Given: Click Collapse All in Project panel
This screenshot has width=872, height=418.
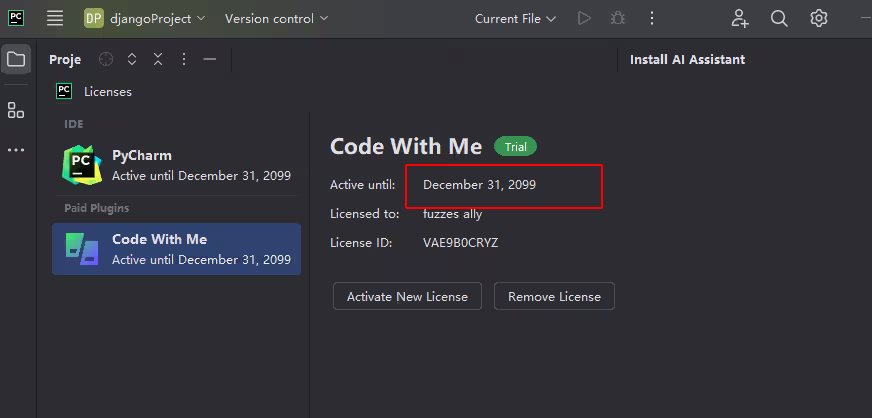Looking at the screenshot, I should click(x=158, y=59).
